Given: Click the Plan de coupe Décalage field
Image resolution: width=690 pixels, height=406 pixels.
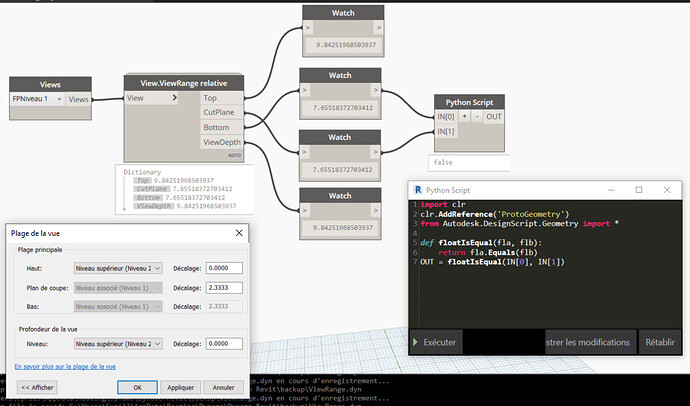Looking at the screenshot, I should point(224,288).
